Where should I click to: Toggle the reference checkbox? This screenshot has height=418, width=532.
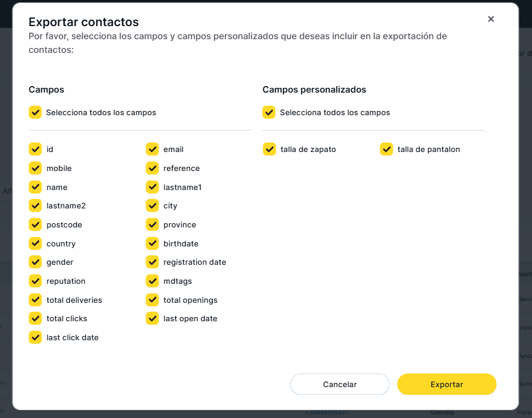point(152,168)
